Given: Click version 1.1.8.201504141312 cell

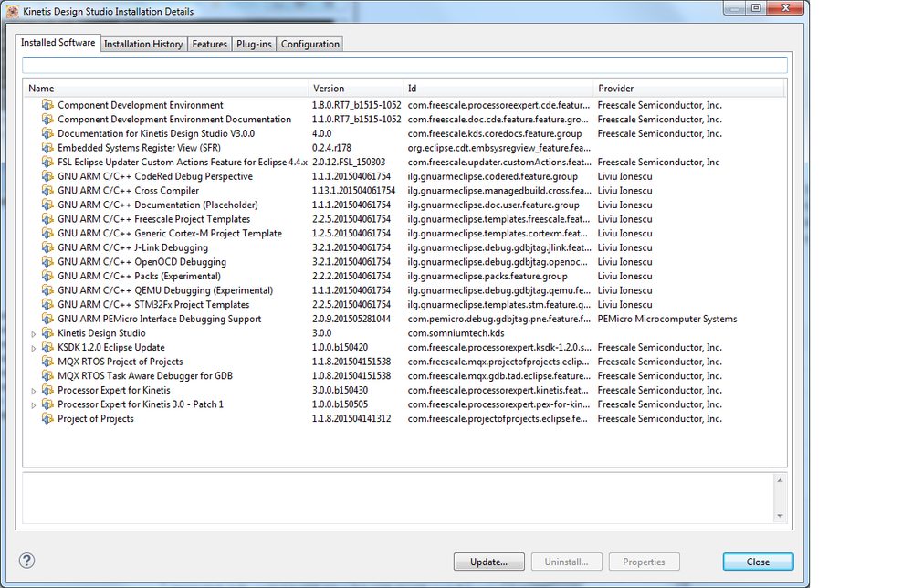Looking at the screenshot, I should [x=351, y=419].
